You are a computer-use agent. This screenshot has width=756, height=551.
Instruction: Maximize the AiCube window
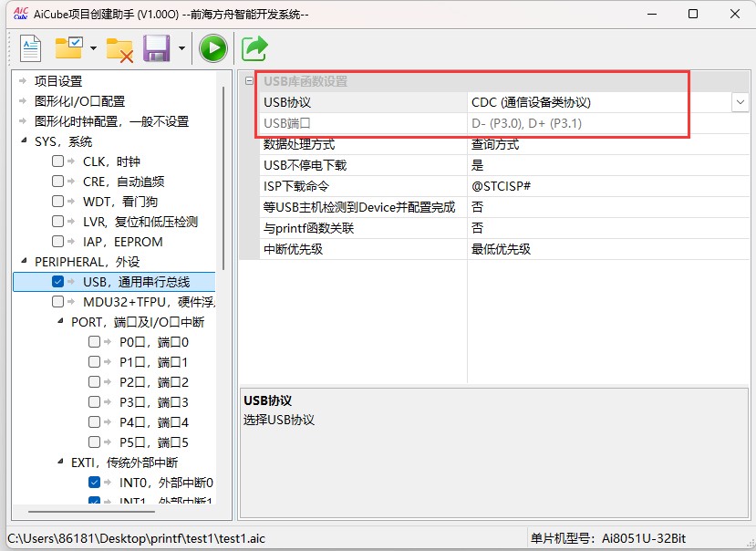[693, 14]
